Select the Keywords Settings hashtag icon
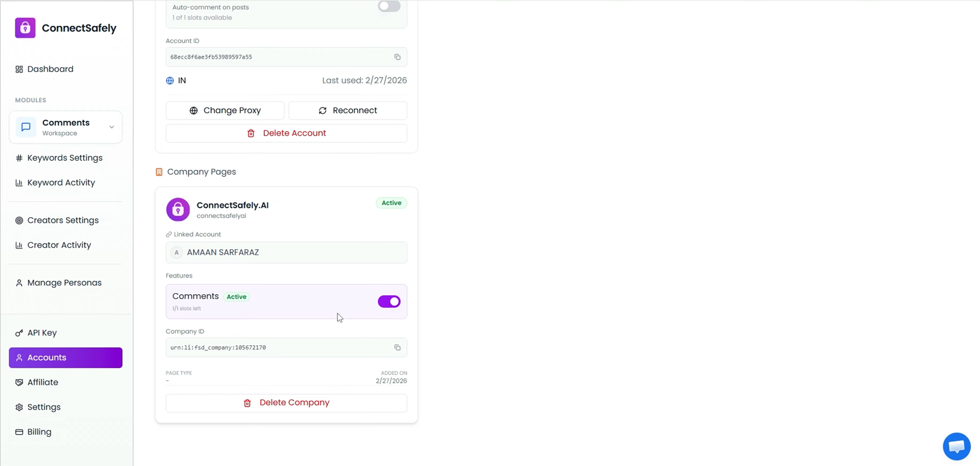 (19, 157)
